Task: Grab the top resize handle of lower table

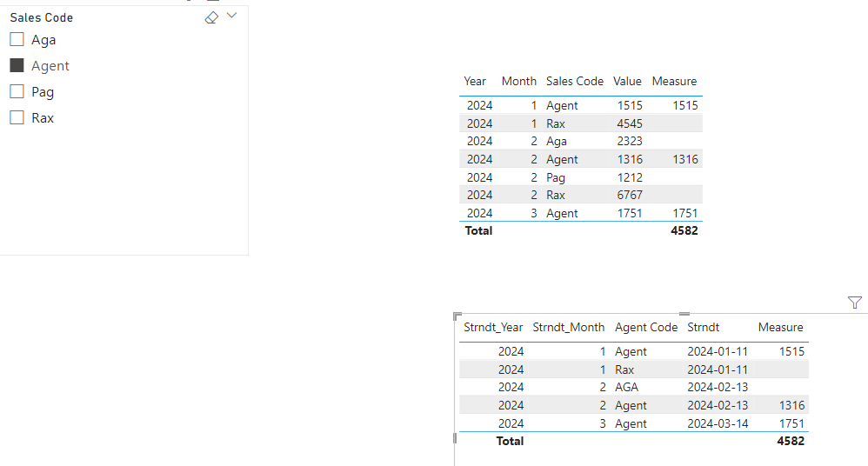Action: (x=684, y=314)
